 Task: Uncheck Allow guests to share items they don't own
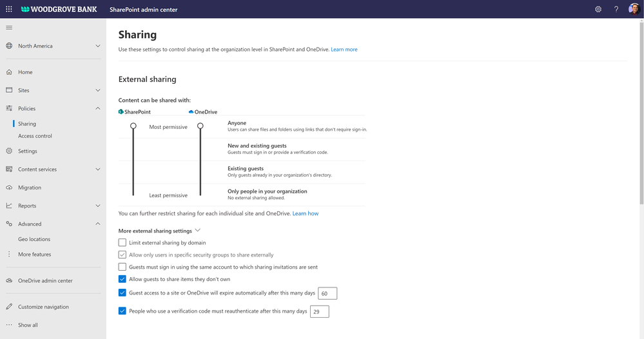122,279
